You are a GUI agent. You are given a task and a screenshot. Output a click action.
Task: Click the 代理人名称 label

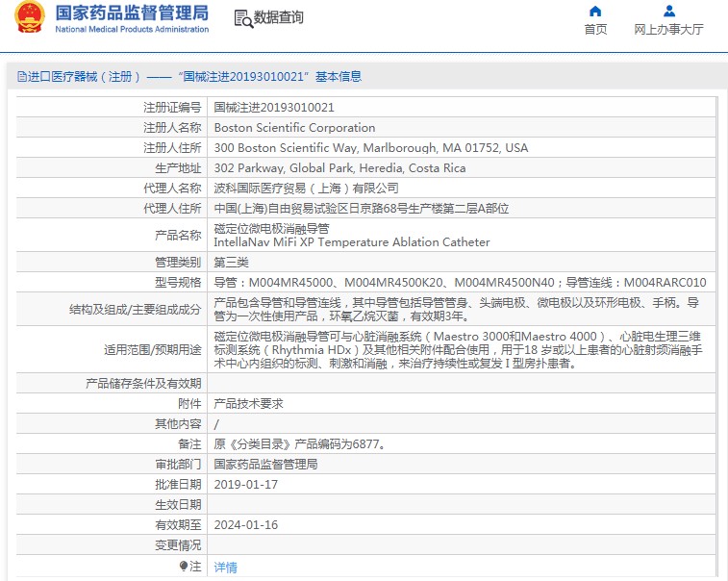point(172,189)
